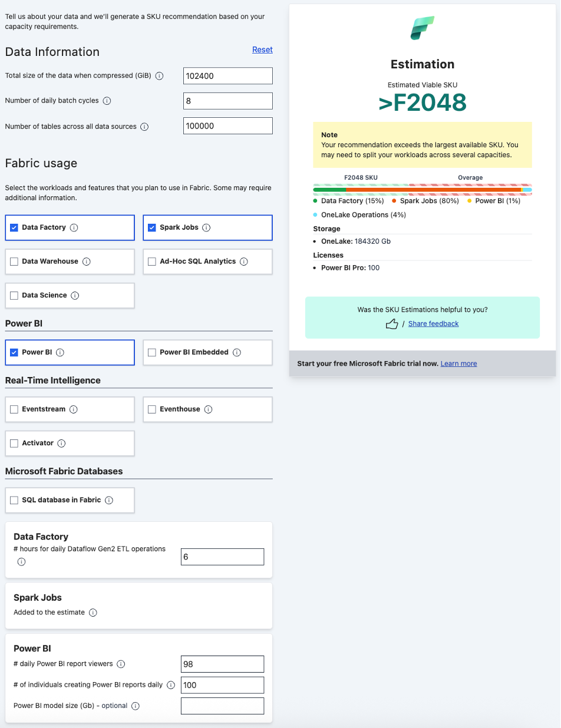Click info icon beside Power BI Embedded
Viewport: 561px width, 728px height.
click(237, 352)
